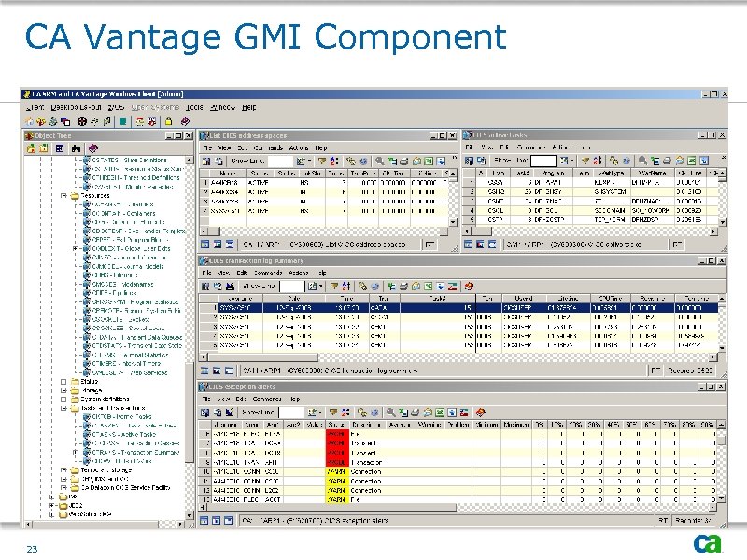Click chart icon in transaction log summary toolbar
The image size is (747, 560).
pos(452,287)
